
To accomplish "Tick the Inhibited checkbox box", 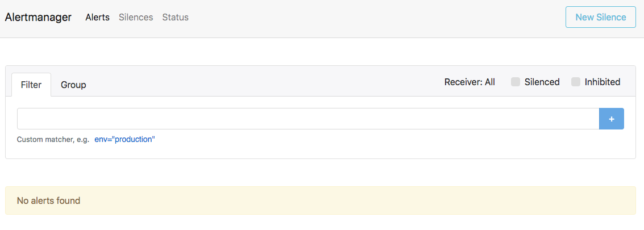I will (x=576, y=82).
